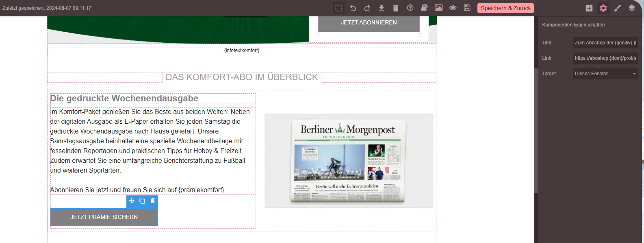The height and width of the screenshot is (243, 644).
Task: Toggle preview mode with the eye icon
Action: point(453,8)
